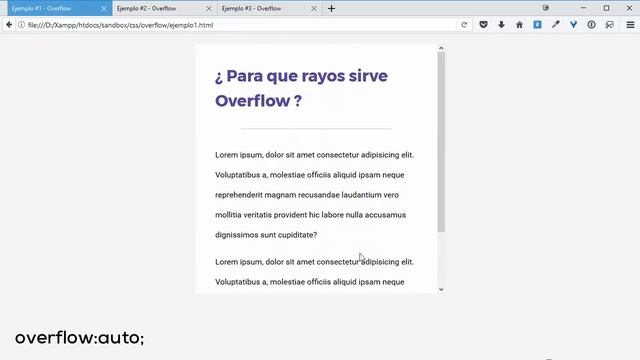Image resolution: width=640 pixels, height=360 pixels.
Task: Open the Downloads arrow icon
Action: point(501,25)
